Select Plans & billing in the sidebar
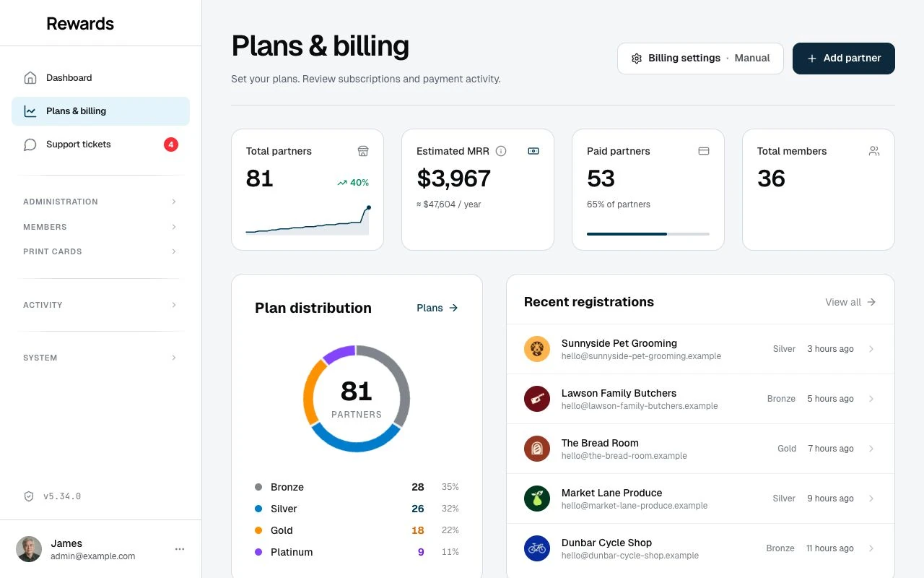 [100, 111]
